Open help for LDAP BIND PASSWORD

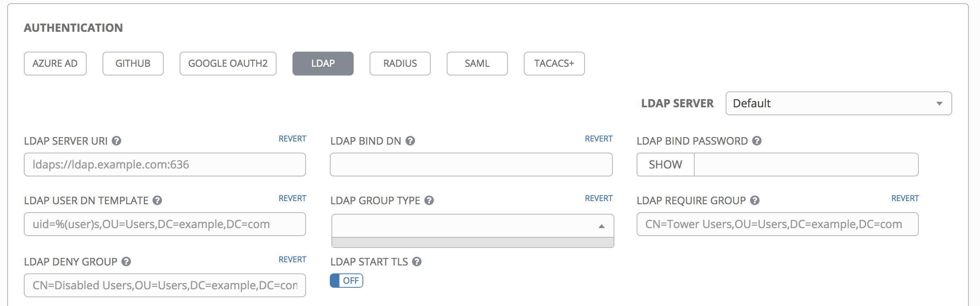(757, 141)
